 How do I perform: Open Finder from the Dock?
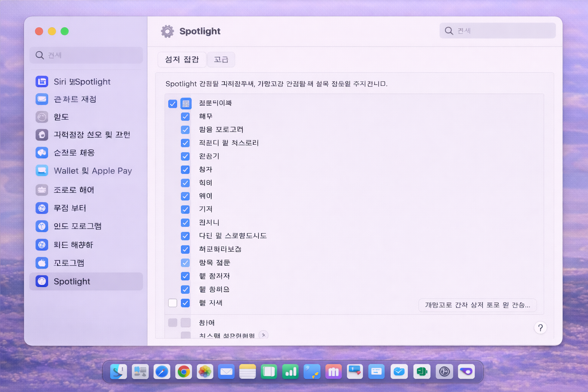tap(119, 371)
